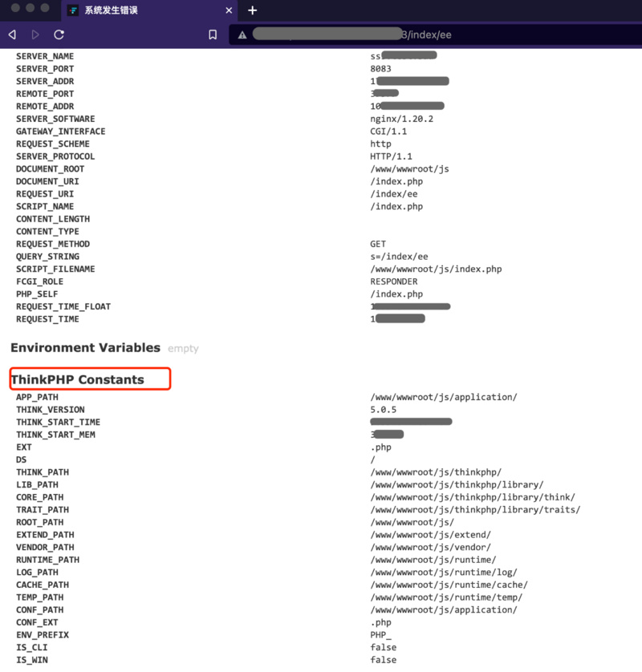Click the RUNTIME_PATH value /www/wwwroot/js/runtime/
642x672 pixels.
point(433,560)
